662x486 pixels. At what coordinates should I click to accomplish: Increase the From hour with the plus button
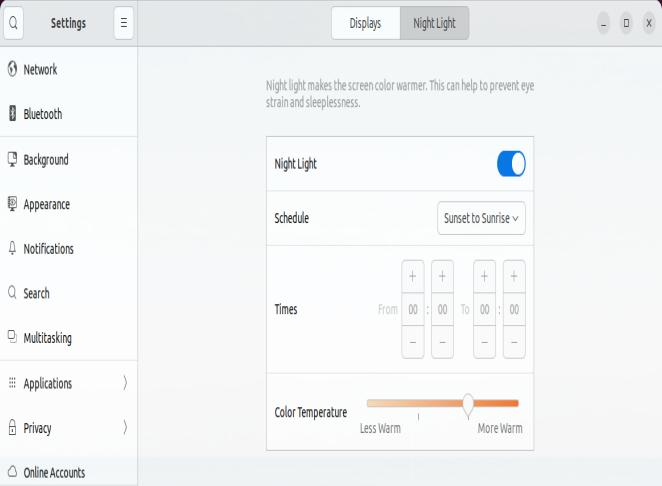coord(413,277)
